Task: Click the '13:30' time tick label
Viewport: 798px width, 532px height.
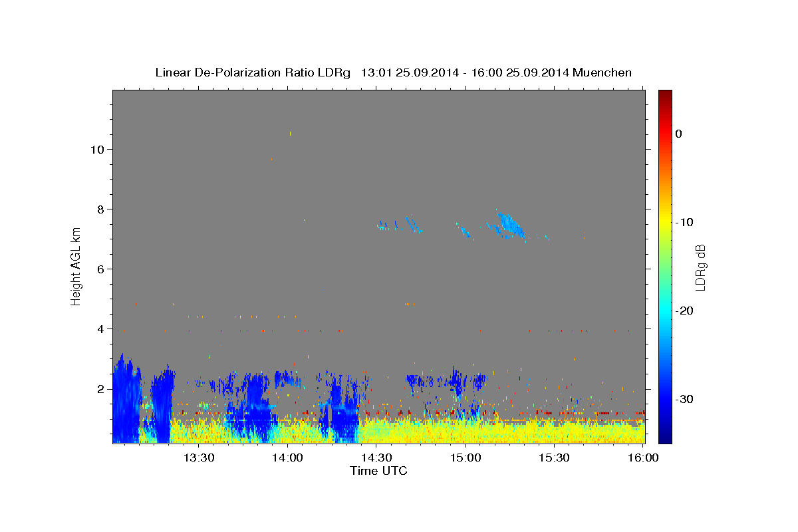Action: (198, 458)
